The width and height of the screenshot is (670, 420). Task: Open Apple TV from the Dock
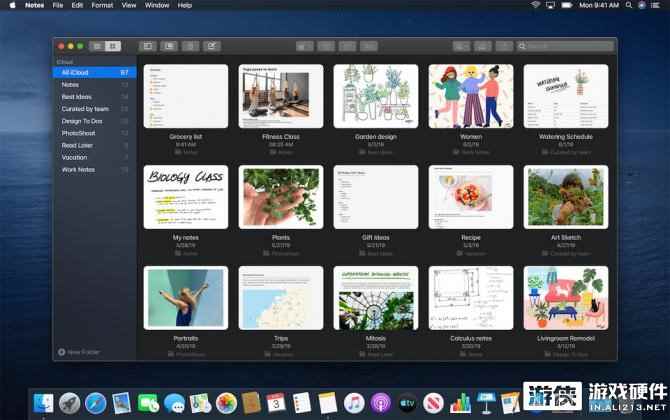(x=407, y=403)
